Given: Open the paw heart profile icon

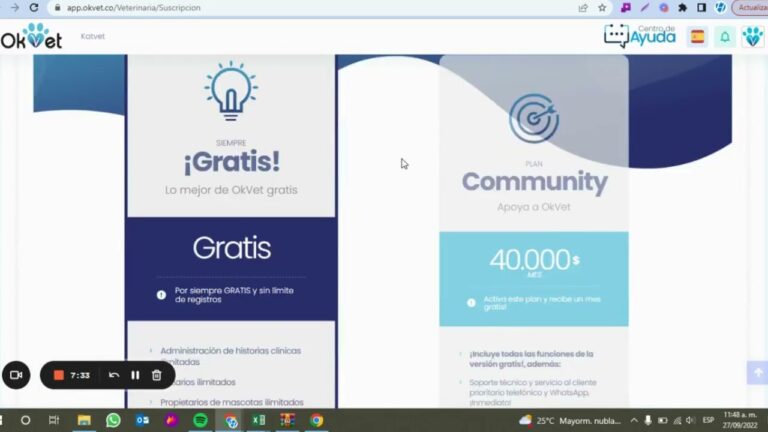Looking at the screenshot, I should pos(752,36).
